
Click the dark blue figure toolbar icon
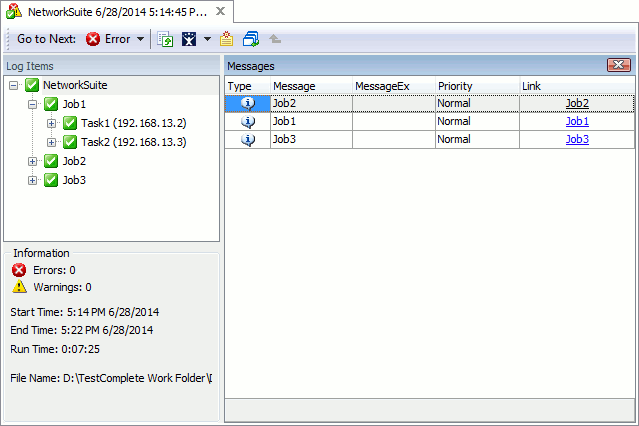(x=189, y=39)
